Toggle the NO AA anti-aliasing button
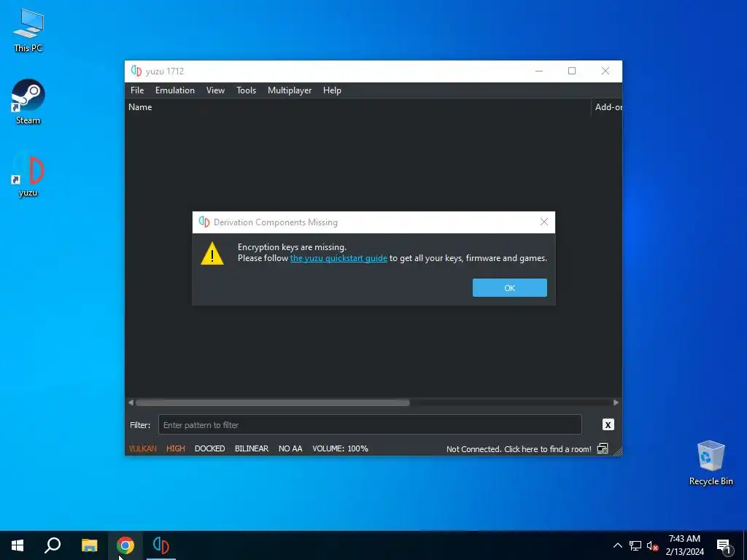 (290, 448)
